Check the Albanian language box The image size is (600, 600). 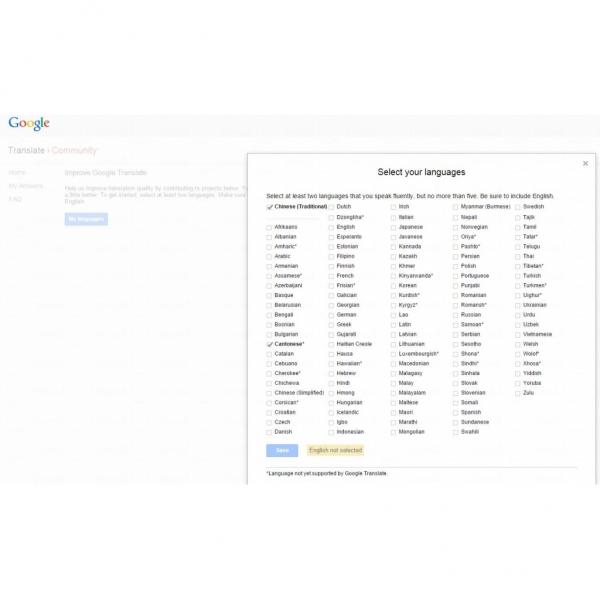(x=269, y=237)
